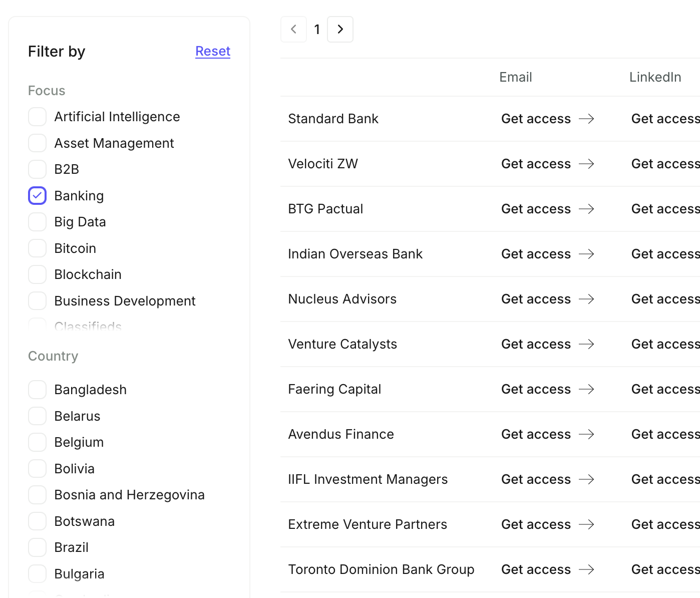This screenshot has width=700, height=598.
Task: Select Belgium in the country list
Action: click(37, 442)
